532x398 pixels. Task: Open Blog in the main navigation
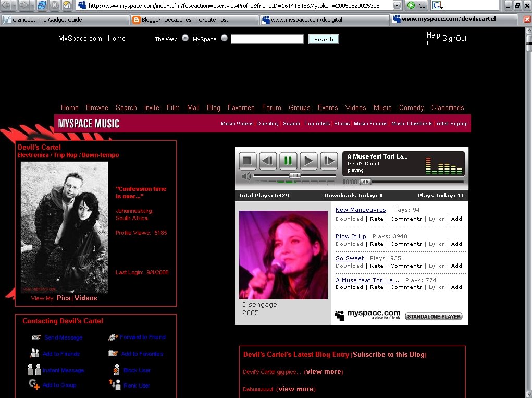point(214,107)
